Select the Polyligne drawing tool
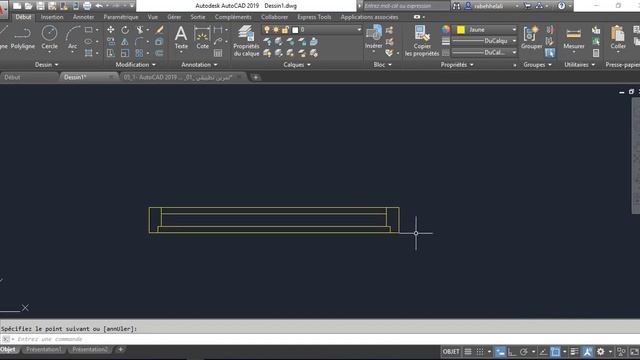Screen dimensions: 640x360 (x=22, y=38)
